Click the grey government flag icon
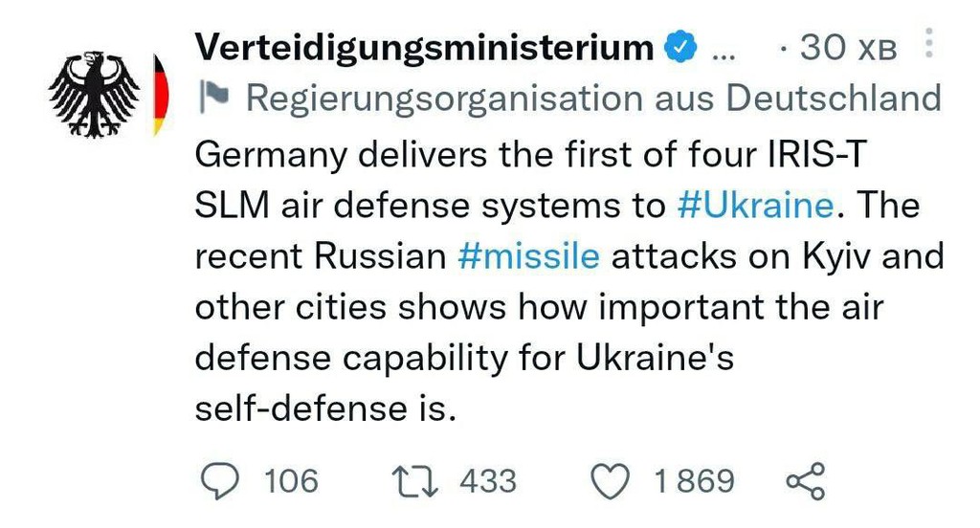 pyautogui.click(x=212, y=97)
